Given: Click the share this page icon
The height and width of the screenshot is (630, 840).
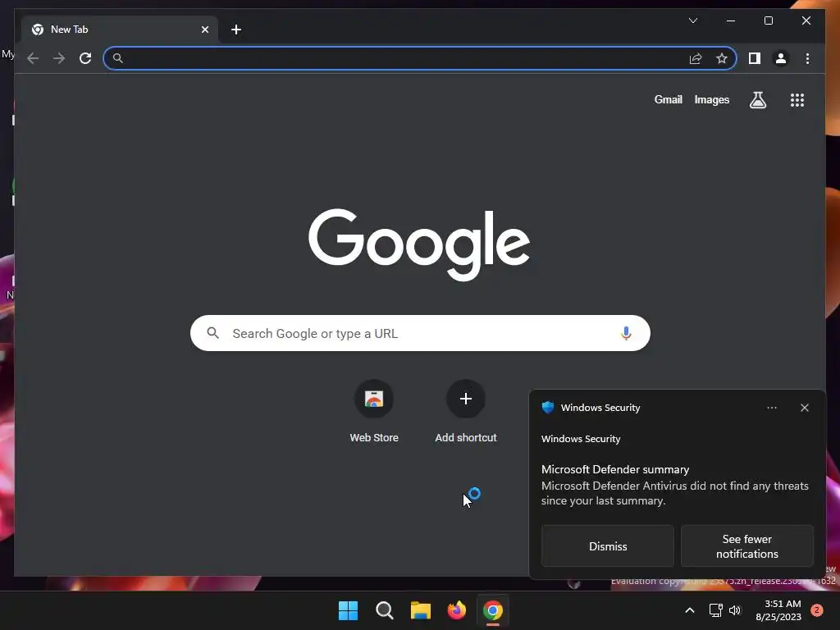Looking at the screenshot, I should tap(696, 58).
